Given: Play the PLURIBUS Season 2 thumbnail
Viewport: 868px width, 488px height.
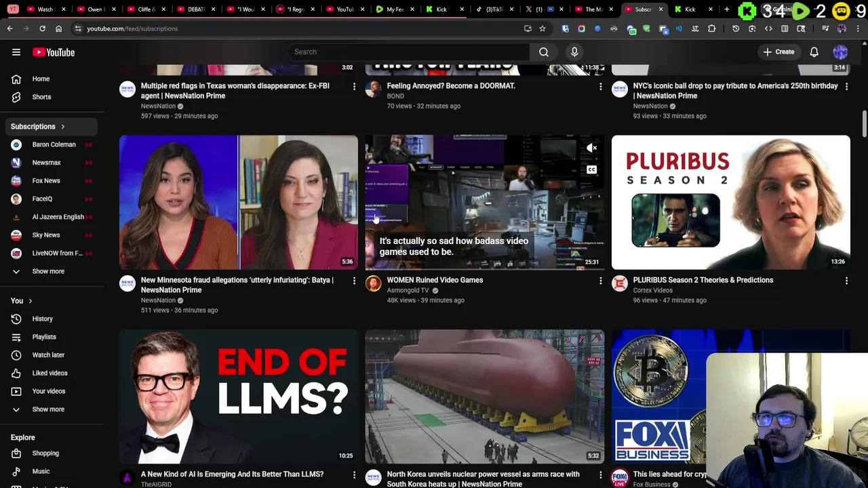Looking at the screenshot, I should (x=730, y=203).
